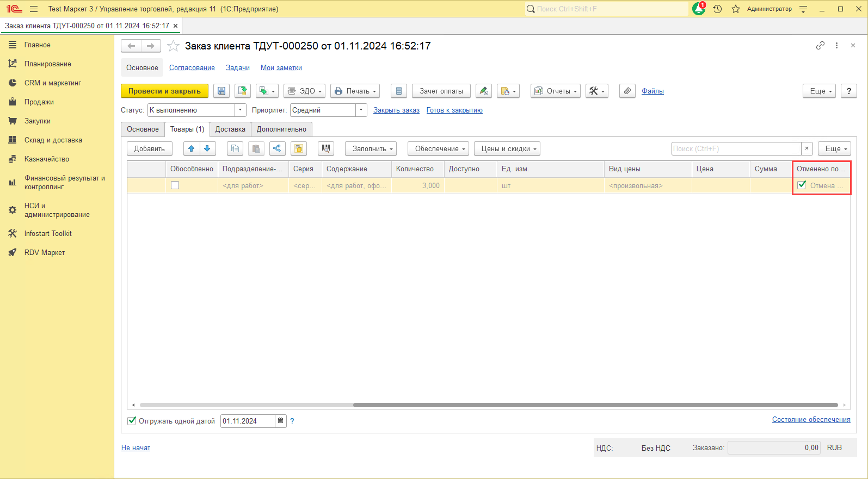Screen dimensions: 868x479
Task: Click the post document icon beside save
Action: pyautogui.click(x=243, y=91)
